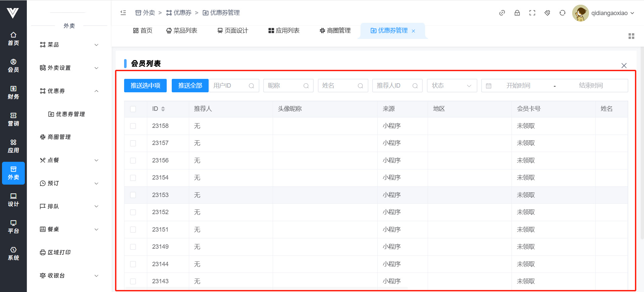This screenshot has height=292, width=644.
Task: Select the checkbox for member 23158
Action: [133, 126]
